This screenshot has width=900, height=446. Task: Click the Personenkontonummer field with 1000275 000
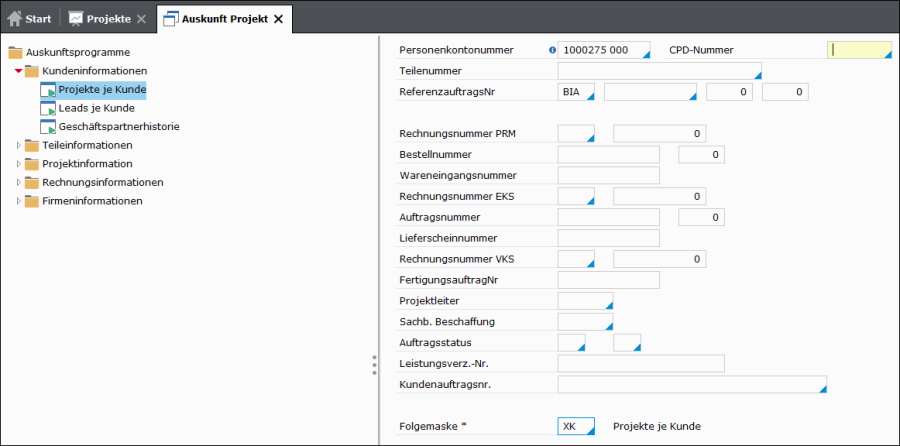pyautogui.click(x=604, y=50)
